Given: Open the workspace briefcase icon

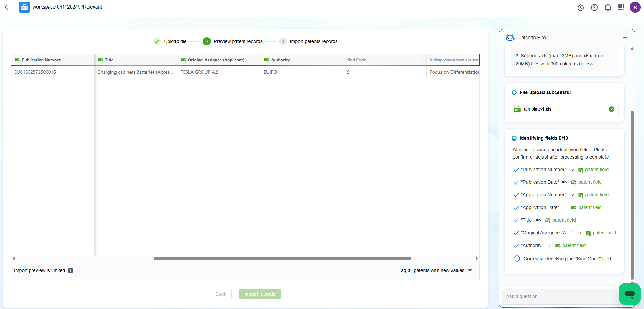Looking at the screenshot, I should (25, 7).
